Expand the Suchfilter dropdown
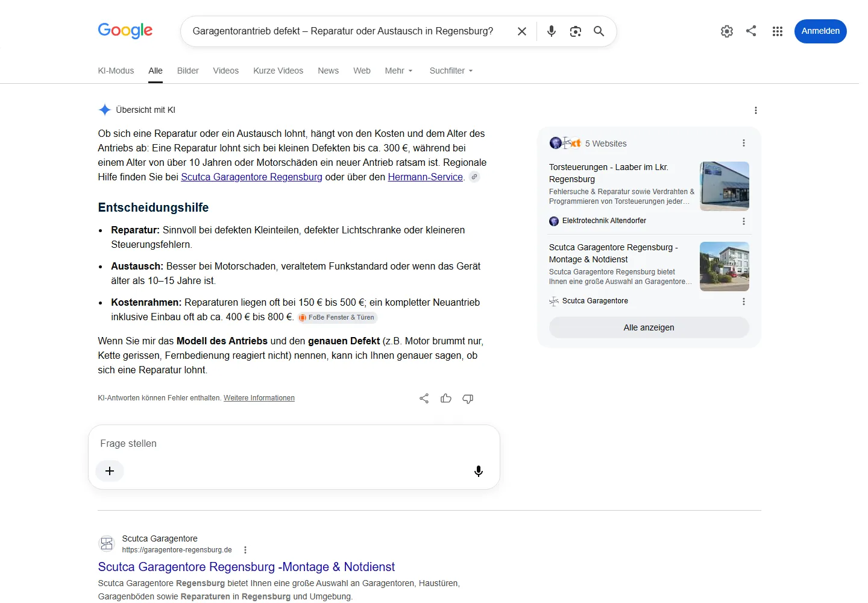 point(451,71)
